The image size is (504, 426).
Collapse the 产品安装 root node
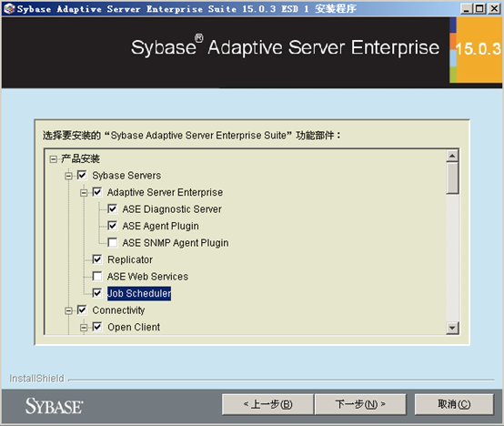53,158
